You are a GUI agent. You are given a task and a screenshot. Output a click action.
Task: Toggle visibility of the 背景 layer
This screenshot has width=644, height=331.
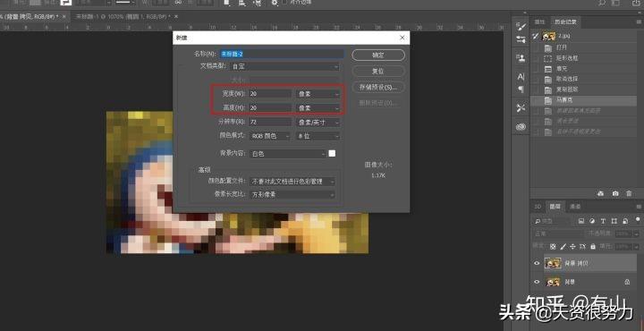[537, 282]
